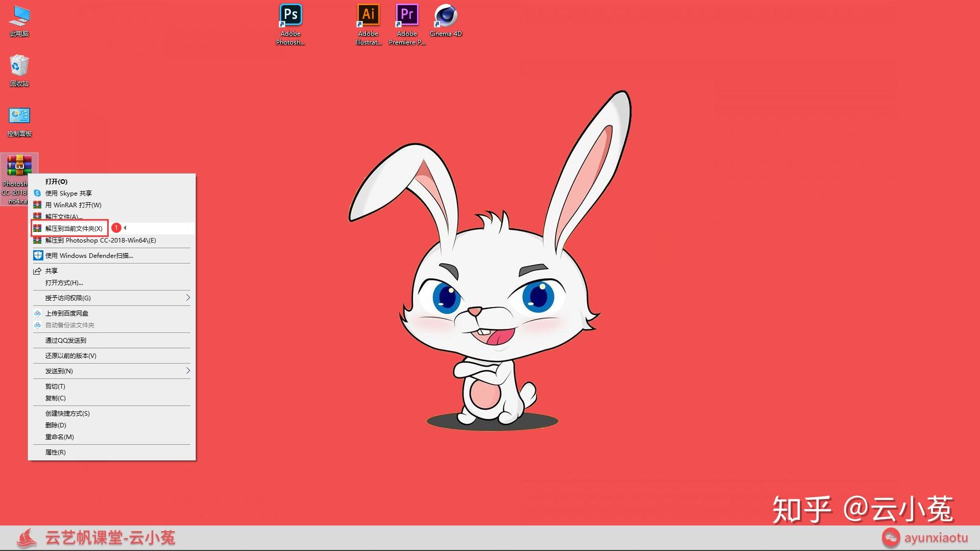Open 授予访问权限(G) entry
The width and height of the screenshot is (980, 551).
(x=112, y=298)
